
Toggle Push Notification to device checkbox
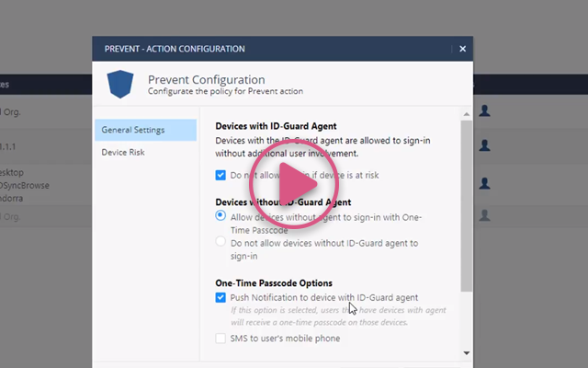click(x=220, y=297)
